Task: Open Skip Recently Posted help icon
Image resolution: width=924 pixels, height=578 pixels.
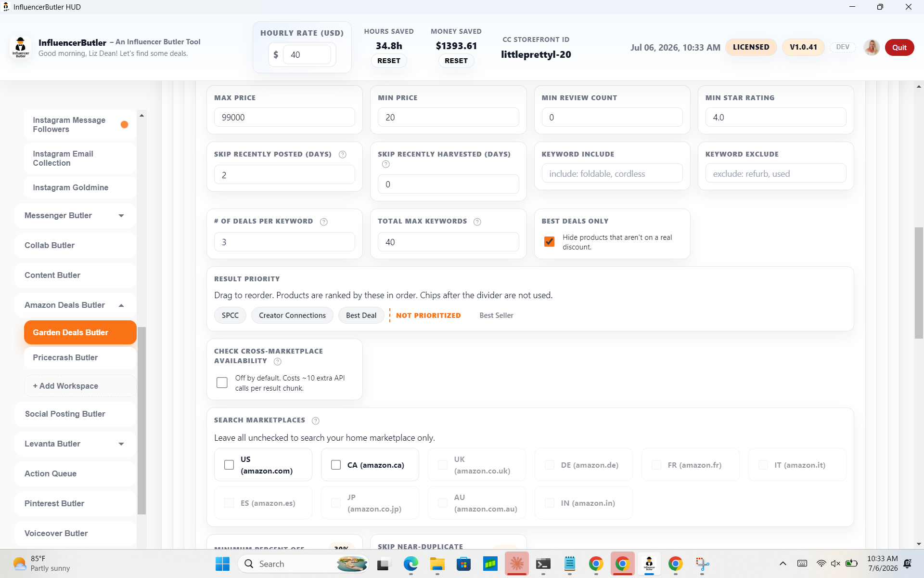Action: pos(343,155)
